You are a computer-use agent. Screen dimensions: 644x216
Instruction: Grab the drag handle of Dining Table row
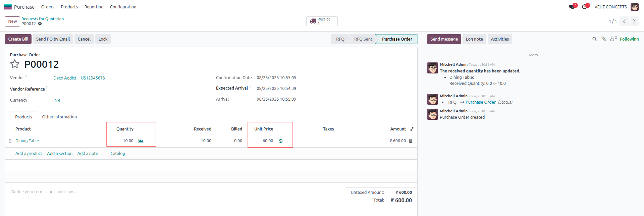(10, 141)
